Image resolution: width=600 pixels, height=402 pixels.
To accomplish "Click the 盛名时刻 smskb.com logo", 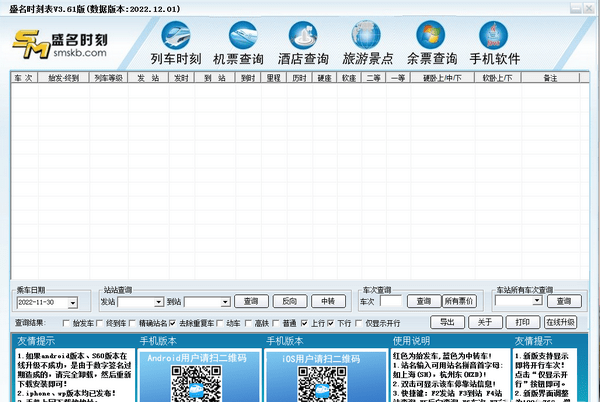I will click(x=58, y=46).
